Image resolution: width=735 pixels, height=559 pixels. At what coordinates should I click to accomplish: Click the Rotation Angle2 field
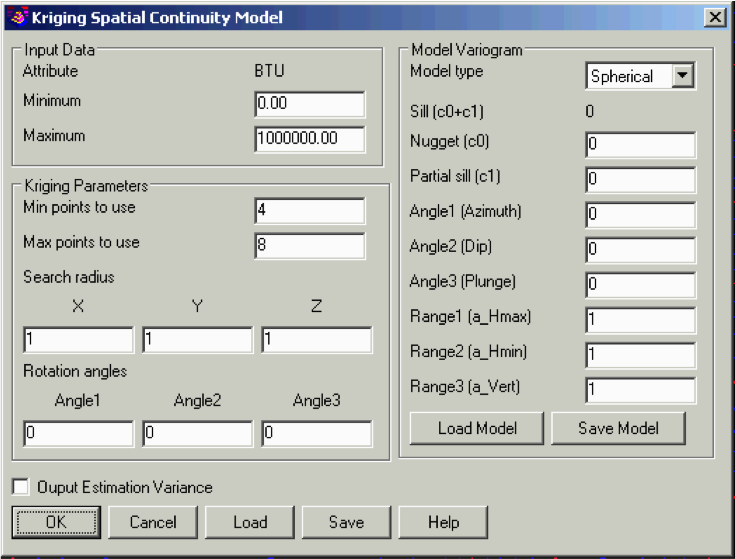click(197, 433)
